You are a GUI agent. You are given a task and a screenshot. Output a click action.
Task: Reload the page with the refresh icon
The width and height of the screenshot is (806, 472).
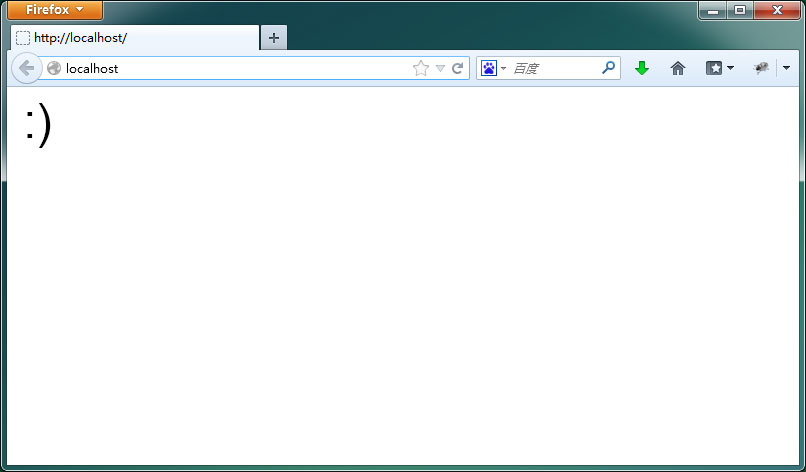click(457, 68)
